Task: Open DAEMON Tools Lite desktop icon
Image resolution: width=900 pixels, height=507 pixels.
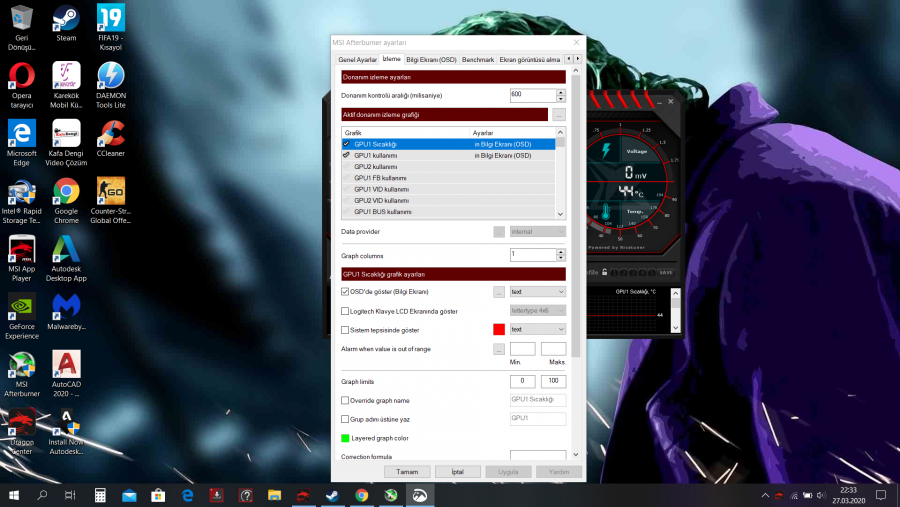Action: click(x=110, y=85)
